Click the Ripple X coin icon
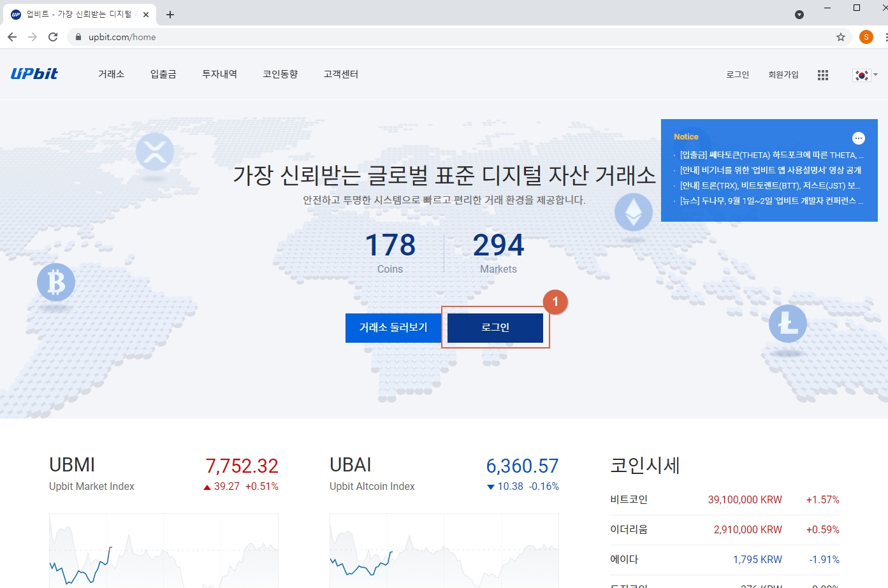888x588 pixels. 155,152
